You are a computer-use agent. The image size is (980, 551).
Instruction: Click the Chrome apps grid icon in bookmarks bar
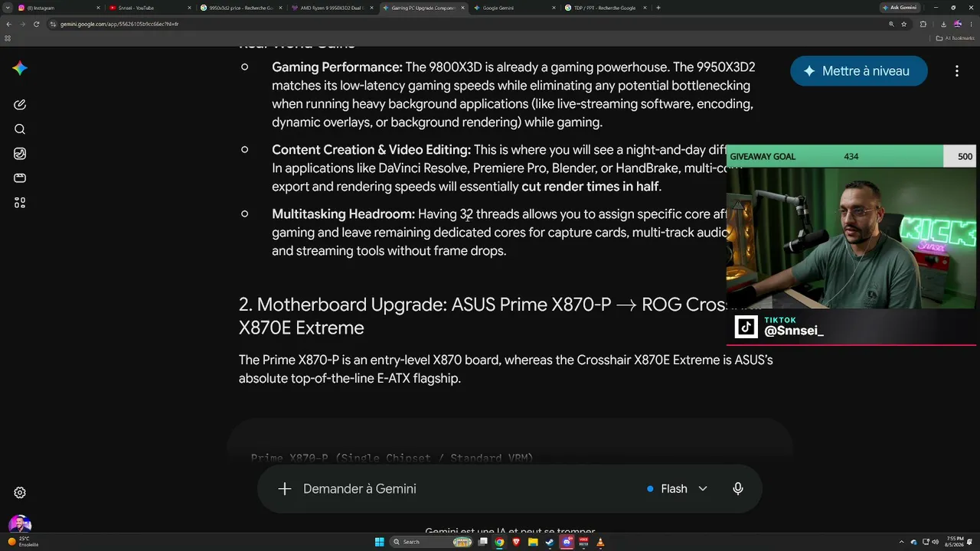click(8, 37)
